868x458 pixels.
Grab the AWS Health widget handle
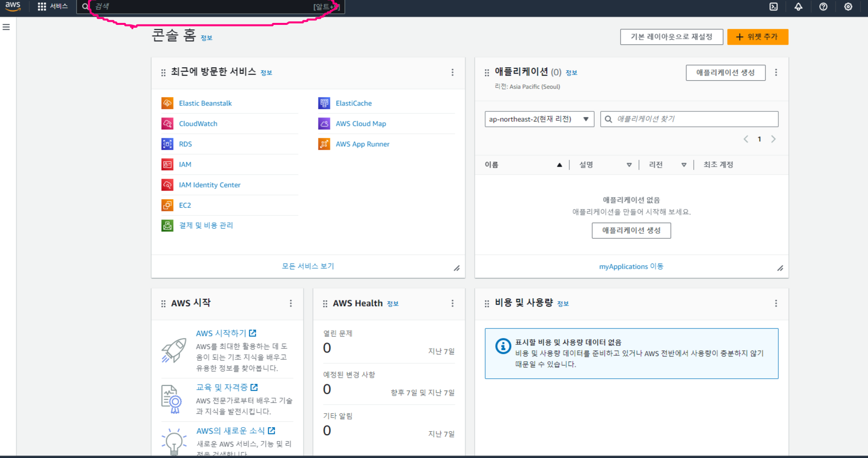coord(325,304)
